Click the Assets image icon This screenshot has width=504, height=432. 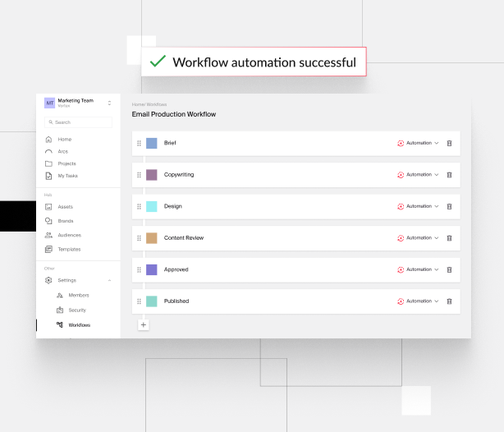click(48, 207)
